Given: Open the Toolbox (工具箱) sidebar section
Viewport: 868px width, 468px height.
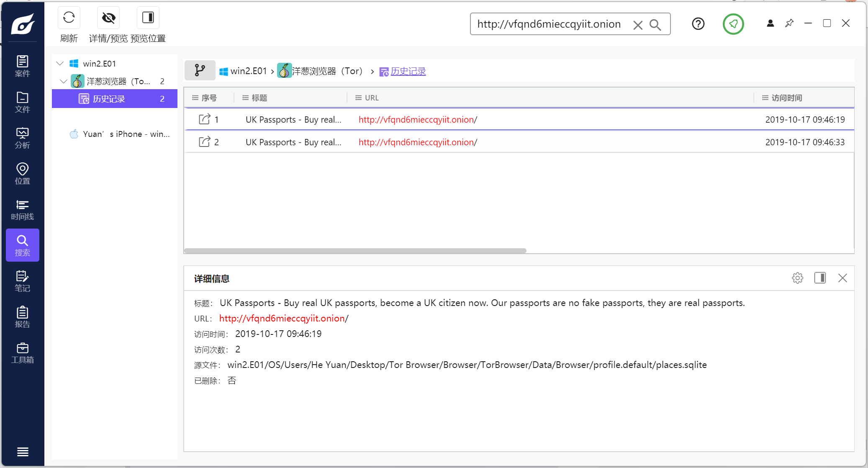Looking at the screenshot, I should pos(23,353).
